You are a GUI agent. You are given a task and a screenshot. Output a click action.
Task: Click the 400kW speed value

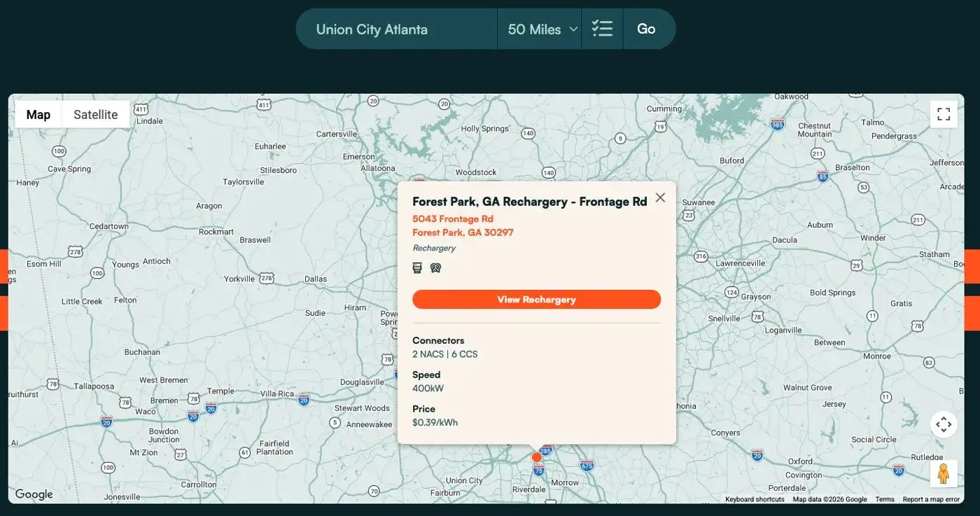tap(428, 389)
